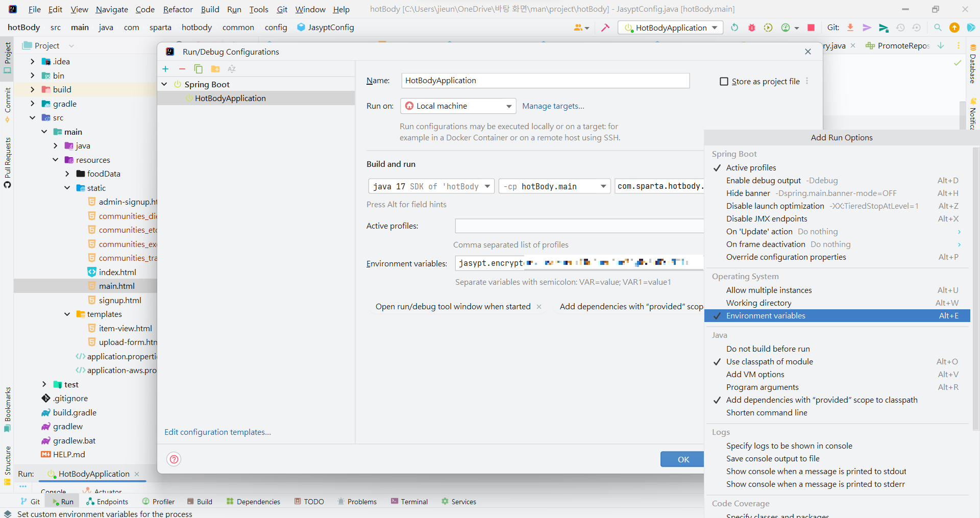Expand the foodData folder
This screenshot has width=980, height=518.
[x=67, y=174]
